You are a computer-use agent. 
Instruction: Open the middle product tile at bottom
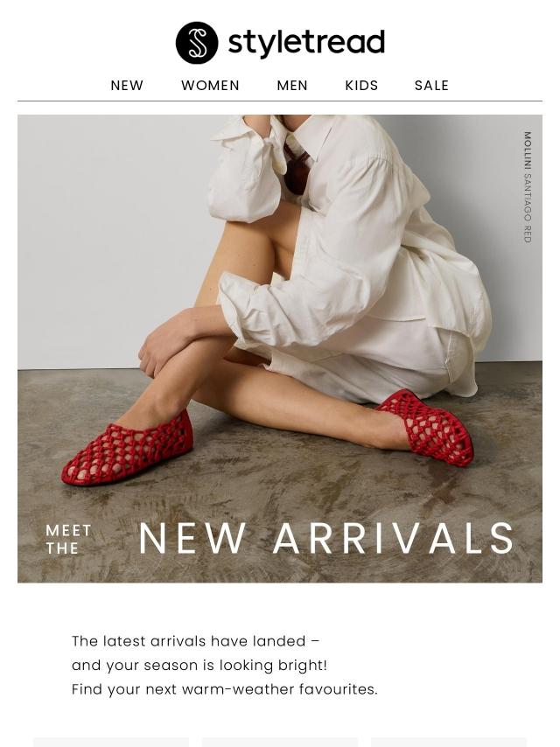(280, 743)
